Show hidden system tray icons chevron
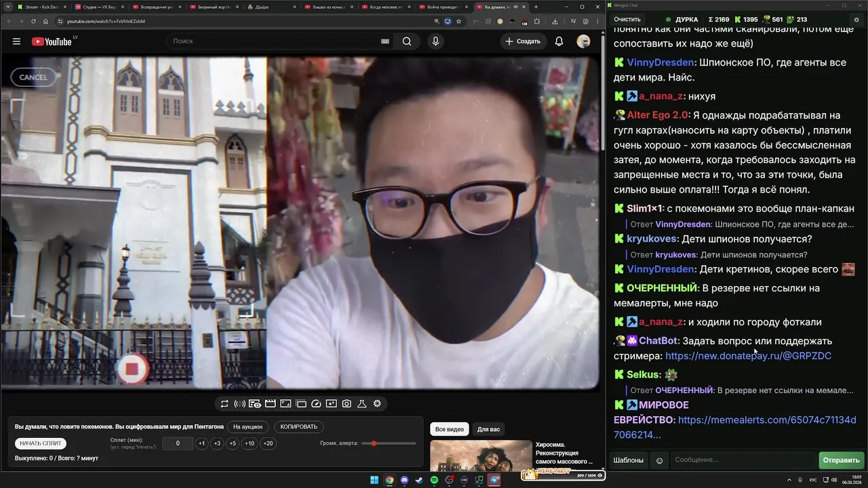Screen dimensions: 868x488 790,480
